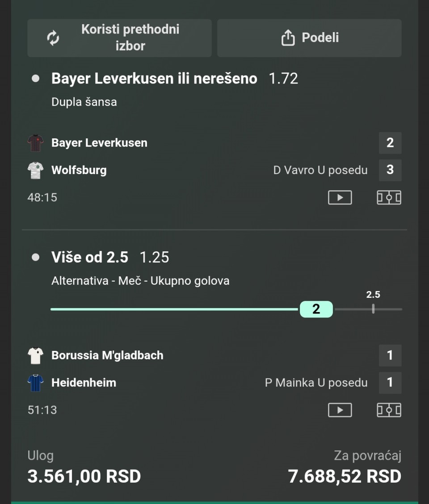Open pitch view for Leverkusen match

click(389, 197)
